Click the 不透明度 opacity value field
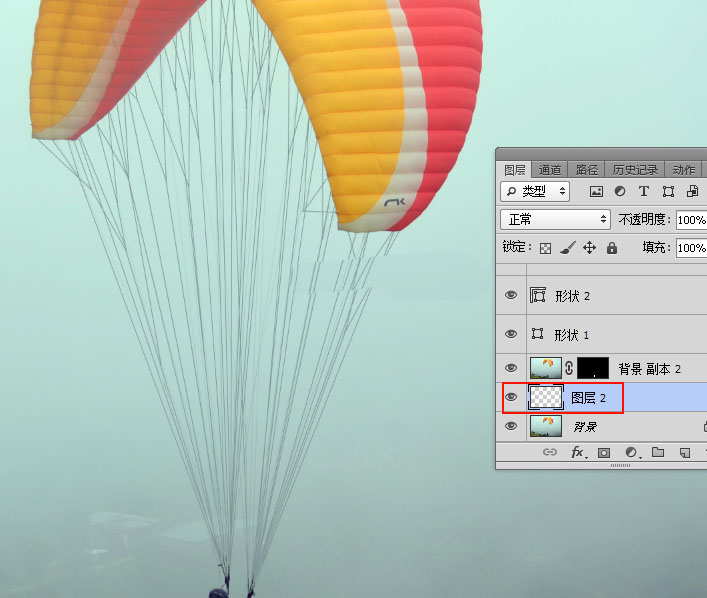The image size is (707, 598). (691, 219)
